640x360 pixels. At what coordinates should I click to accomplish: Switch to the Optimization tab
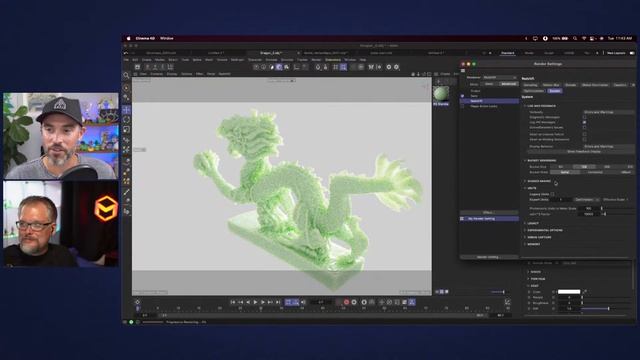pos(534,91)
